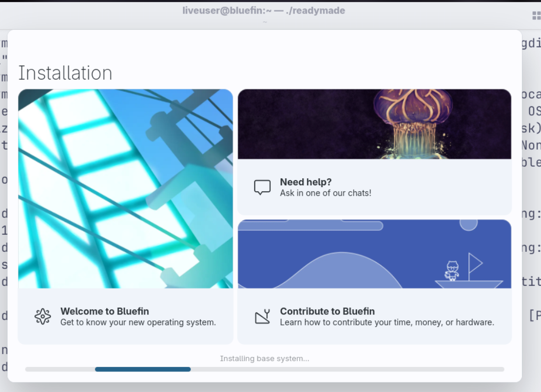This screenshot has height=392, width=541.
Task: Click the installation progress bar
Action: pyautogui.click(x=265, y=369)
